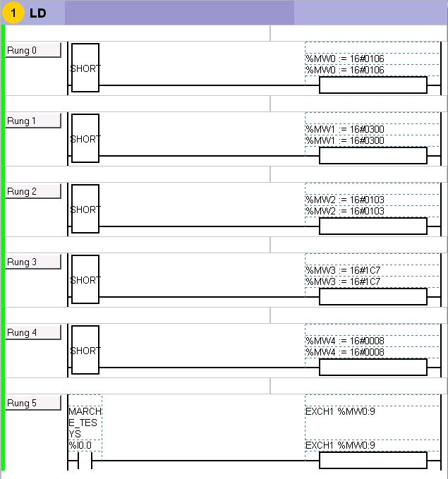Select the SHORT block in Rung 2

pyautogui.click(x=85, y=209)
